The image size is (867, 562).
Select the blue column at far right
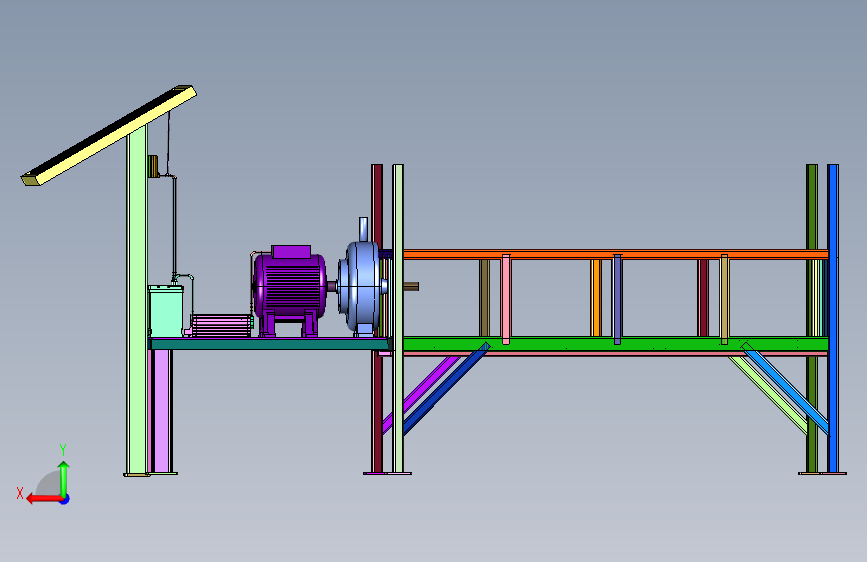(833, 318)
